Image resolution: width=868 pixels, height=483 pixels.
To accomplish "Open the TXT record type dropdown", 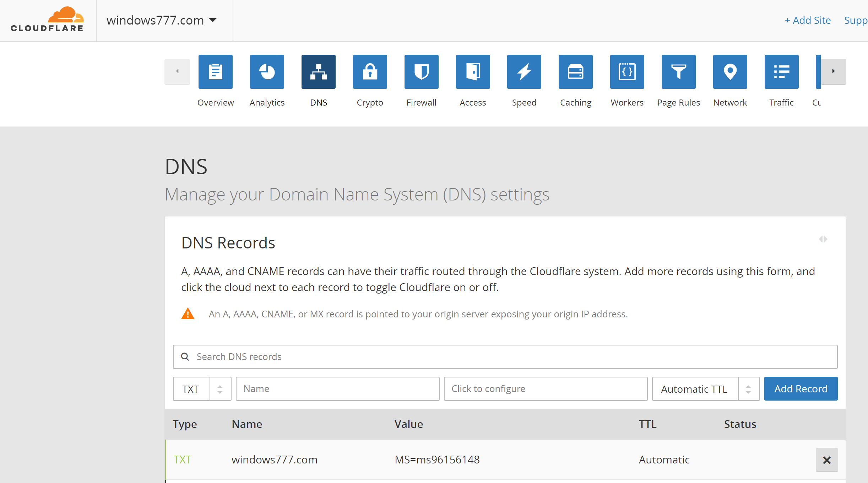I will (x=202, y=389).
